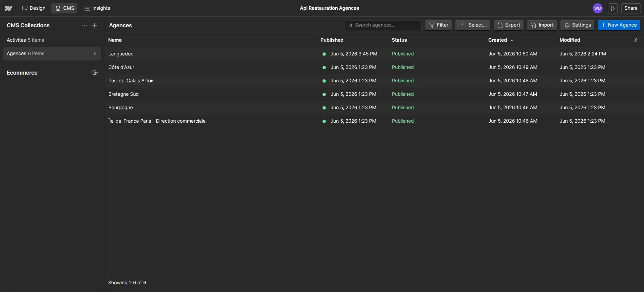644x292 pixels.
Task: Toggle the Ecommerce visibility switch
Action: tap(95, 73)
